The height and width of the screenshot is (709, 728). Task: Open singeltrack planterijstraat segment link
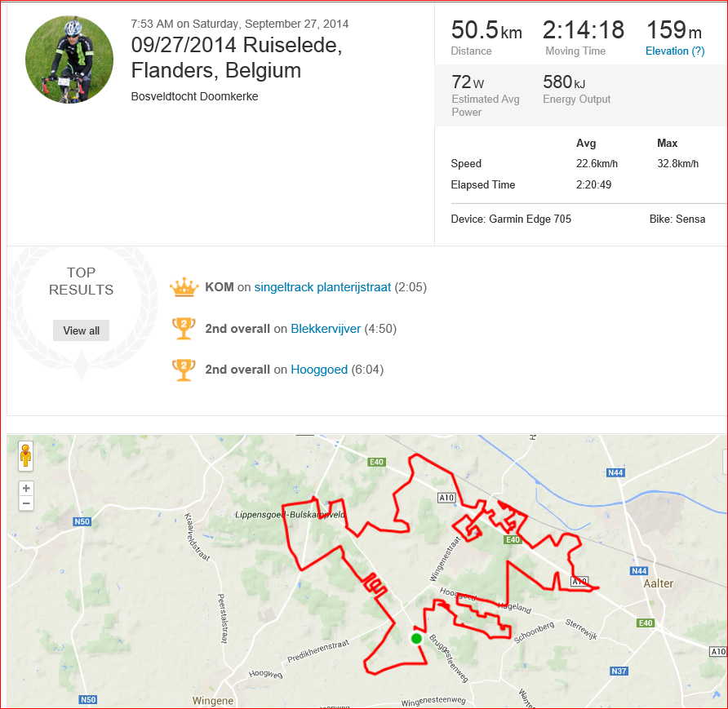322,287
